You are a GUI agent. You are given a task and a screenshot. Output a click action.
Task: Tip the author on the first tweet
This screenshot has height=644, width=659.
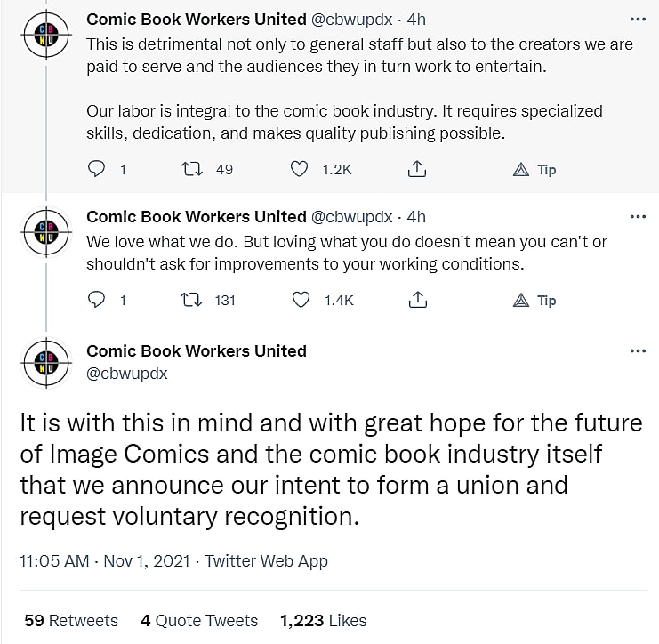pos(535,169)
